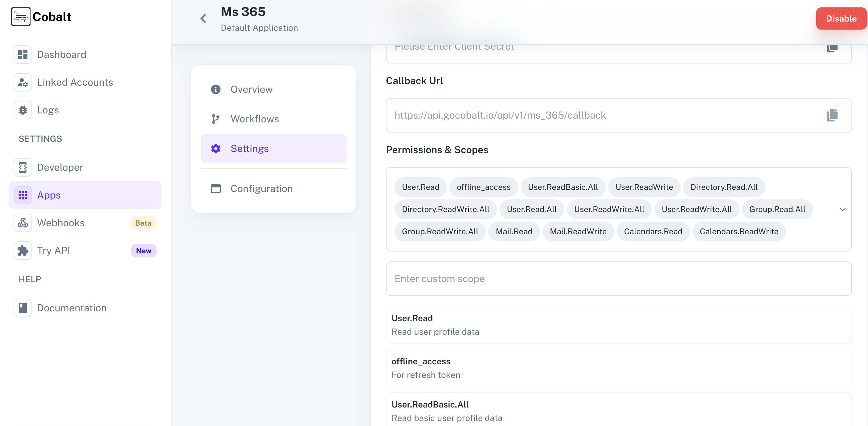Select the Calendars.Read scope chip
868x426 pixels.
653,231
